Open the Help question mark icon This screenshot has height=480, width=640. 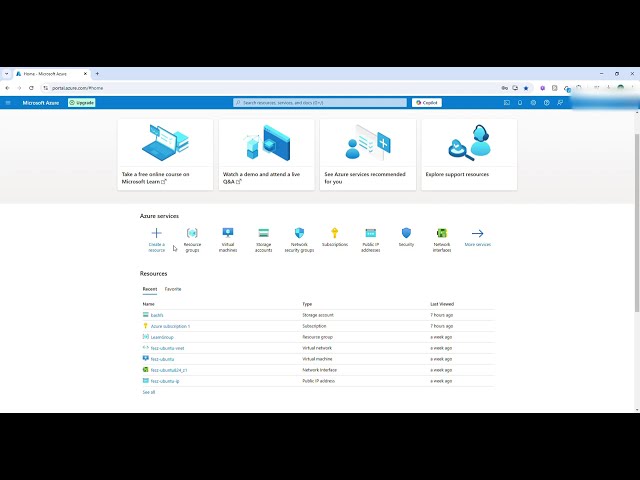[547, 102]
